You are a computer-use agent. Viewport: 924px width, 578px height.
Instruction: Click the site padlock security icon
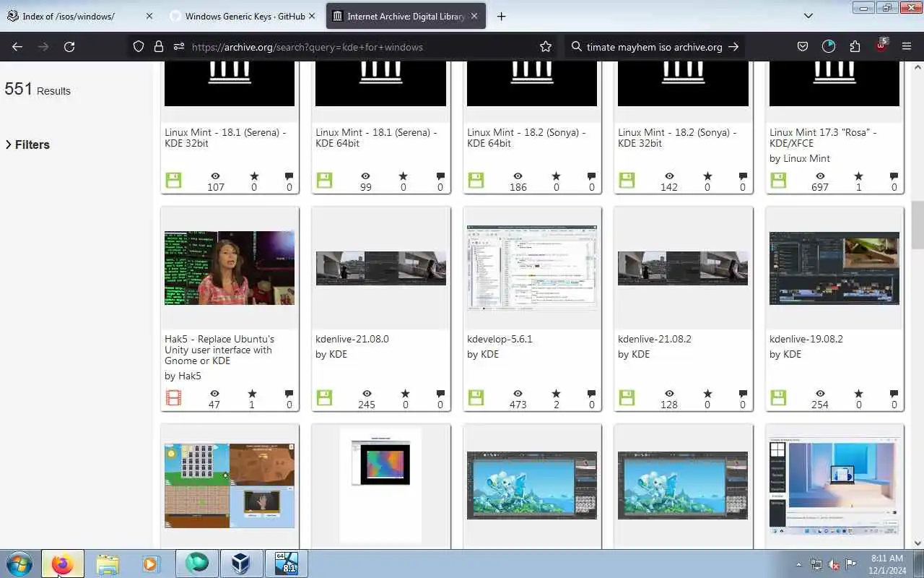point(159,46)
